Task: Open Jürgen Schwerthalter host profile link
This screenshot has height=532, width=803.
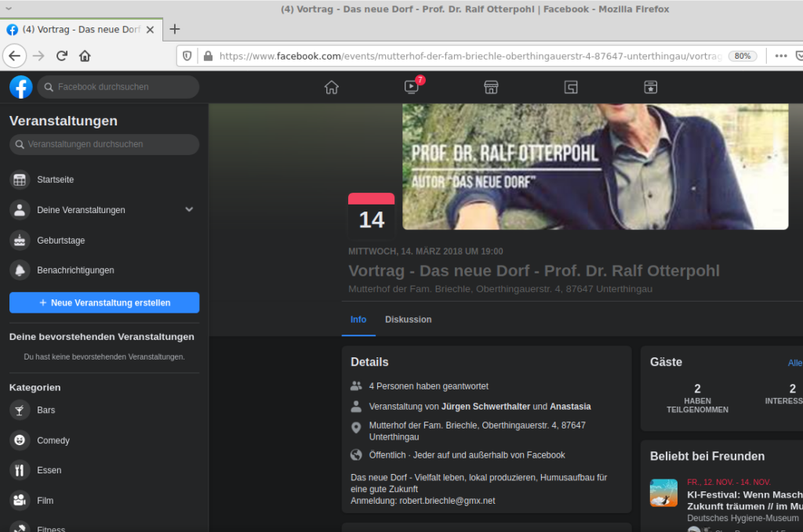Action: coord(485,406)
